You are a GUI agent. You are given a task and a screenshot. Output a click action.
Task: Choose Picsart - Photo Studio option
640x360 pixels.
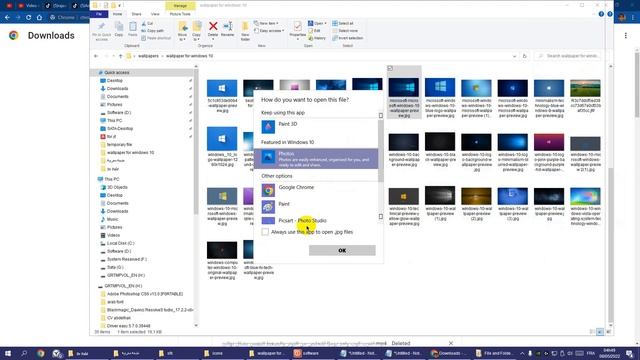pos(316,220)
